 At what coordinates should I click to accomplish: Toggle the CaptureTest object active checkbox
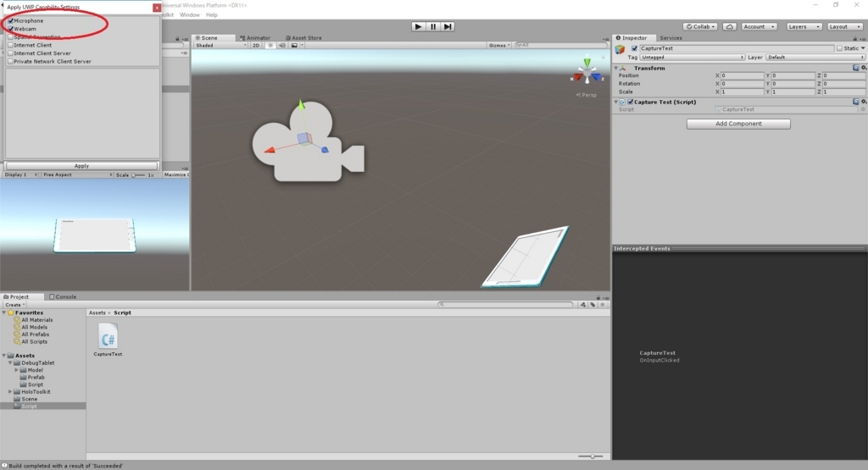pos(634,48)
